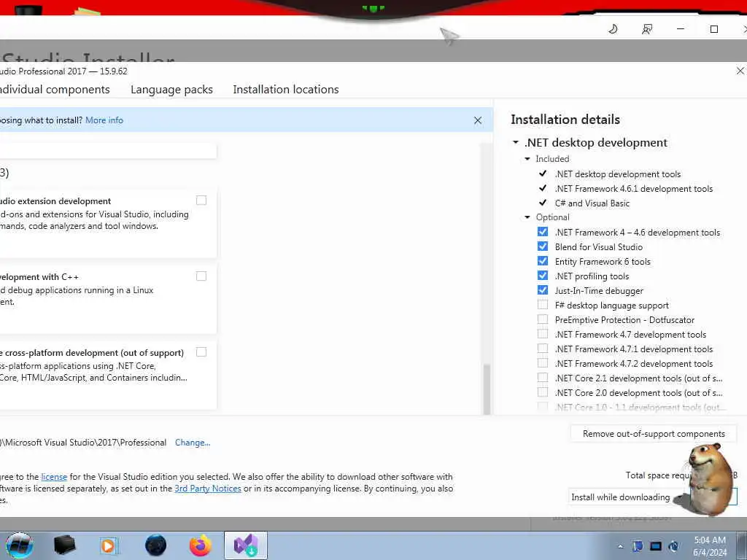The width and height of the screenshot is (747, 560).
Task: Click the Installation details heading
Action: [565, 120]
